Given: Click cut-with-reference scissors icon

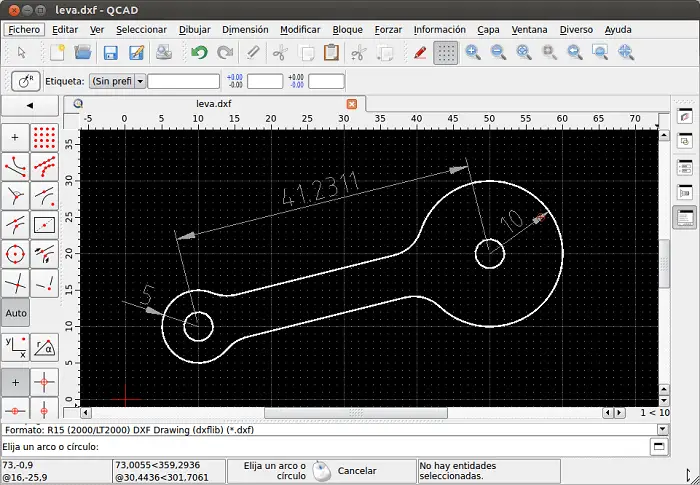Looking at the screenshot, I should tap(358, 53).
